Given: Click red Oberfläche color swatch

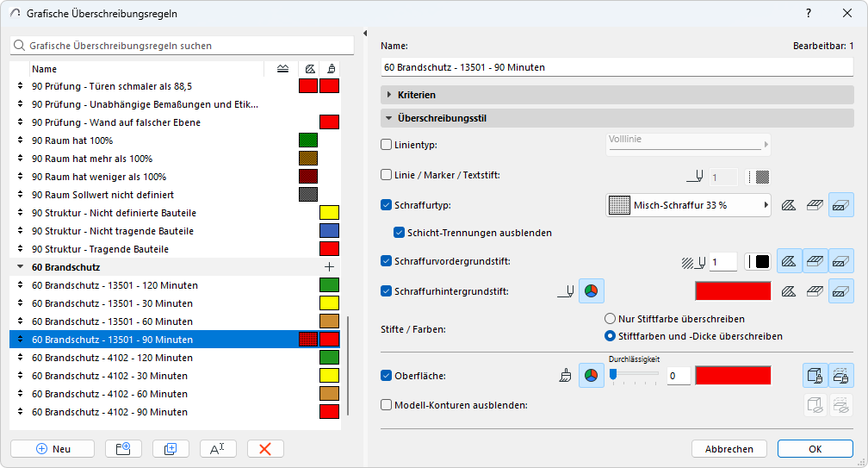Looking at the screenshot, I should pos(733,376).
